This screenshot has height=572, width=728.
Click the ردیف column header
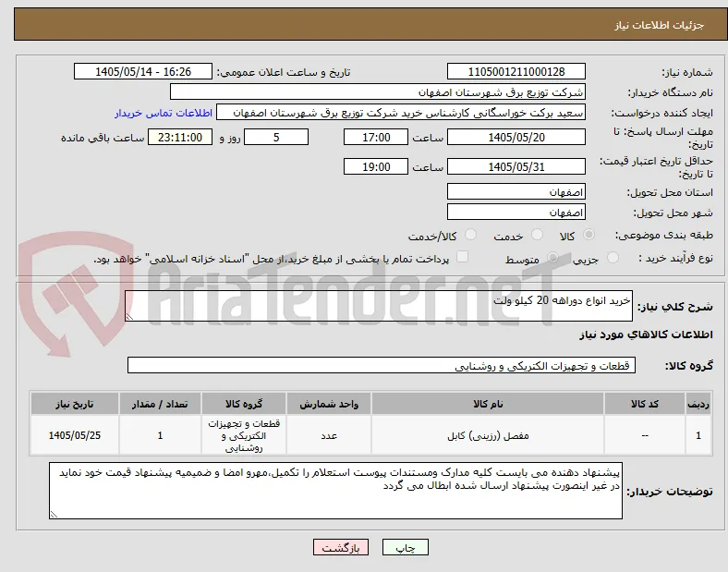pos(698,404)
